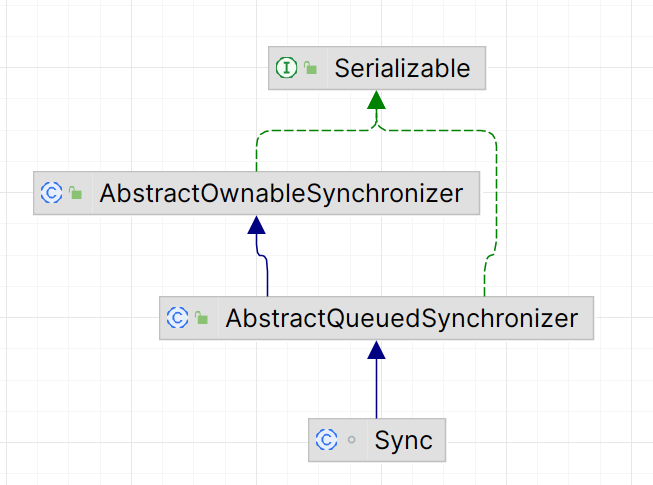This screenshot has width=653, height=485.
Task: Click the interface icon on the Serializable node
Action: tap(286, 69)
